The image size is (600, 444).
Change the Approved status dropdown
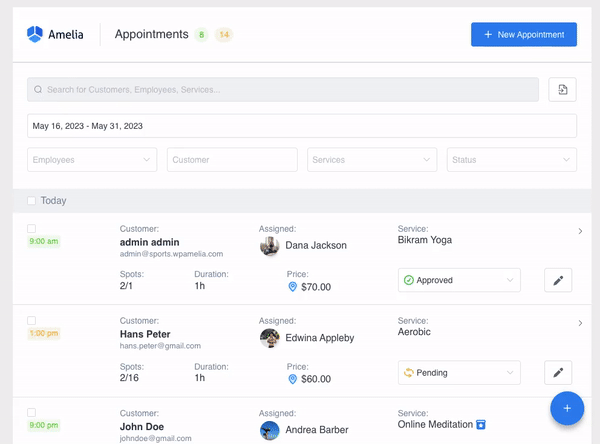point(459,281)
